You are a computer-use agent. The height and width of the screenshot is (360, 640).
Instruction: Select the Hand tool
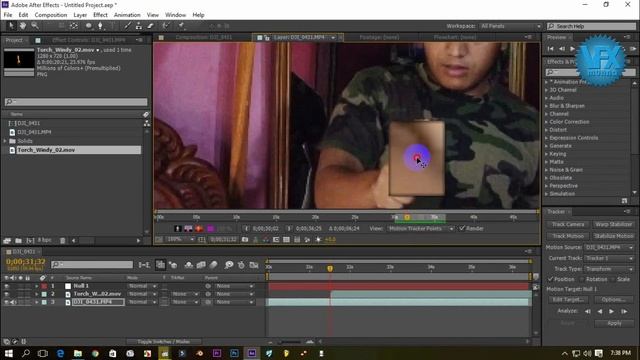click(x=23, y=26)
